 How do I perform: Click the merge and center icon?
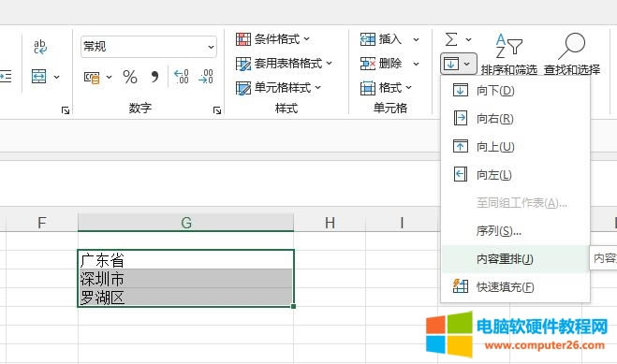point(39,76)
